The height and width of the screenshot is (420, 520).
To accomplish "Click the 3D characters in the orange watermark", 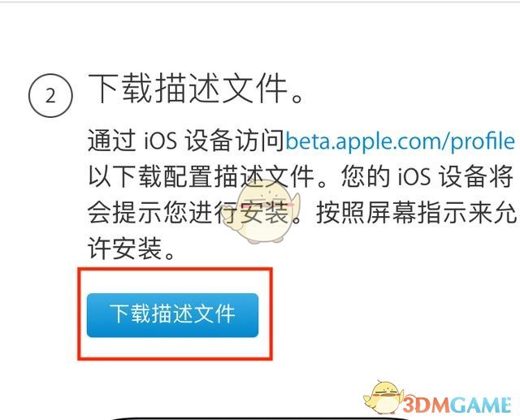I will (x=417, y=405).
